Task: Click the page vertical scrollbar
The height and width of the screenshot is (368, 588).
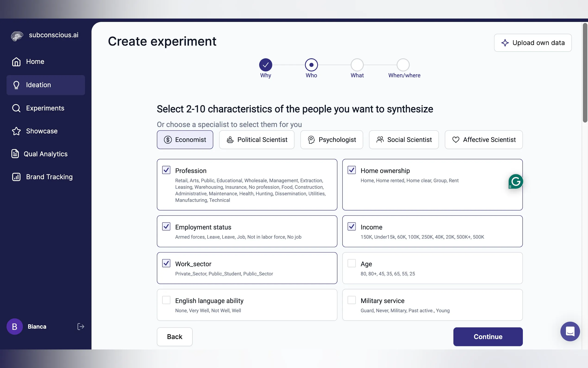Action: pyautogui.click(x=585, y=73)
